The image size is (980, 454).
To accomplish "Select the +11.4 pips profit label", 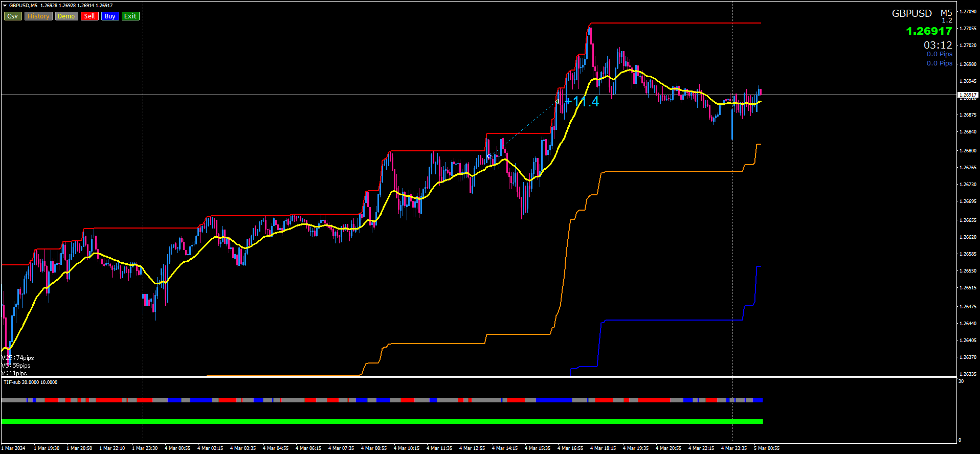I will point(582,102).
